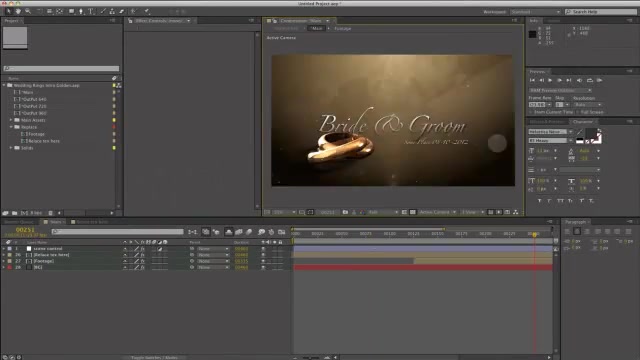The image size is (640, 360).
Task: Select the Brush tool
Action: (103, 11)
